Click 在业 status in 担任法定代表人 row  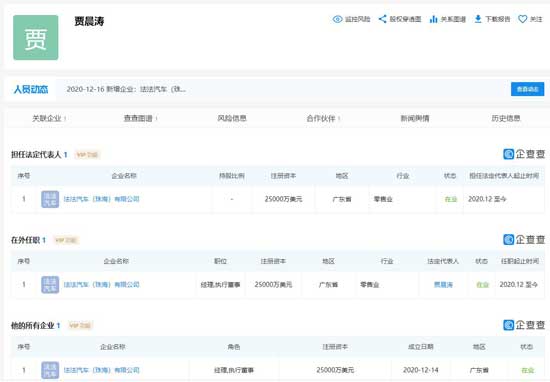[451, 199]
